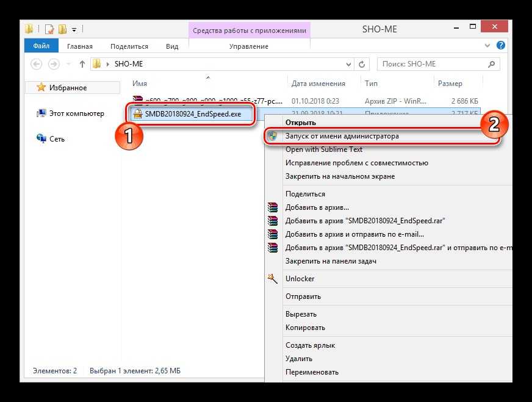Click the 'Поиск: SHO-ME' search field
Screen dimensions: 532x402
point(433,64)
